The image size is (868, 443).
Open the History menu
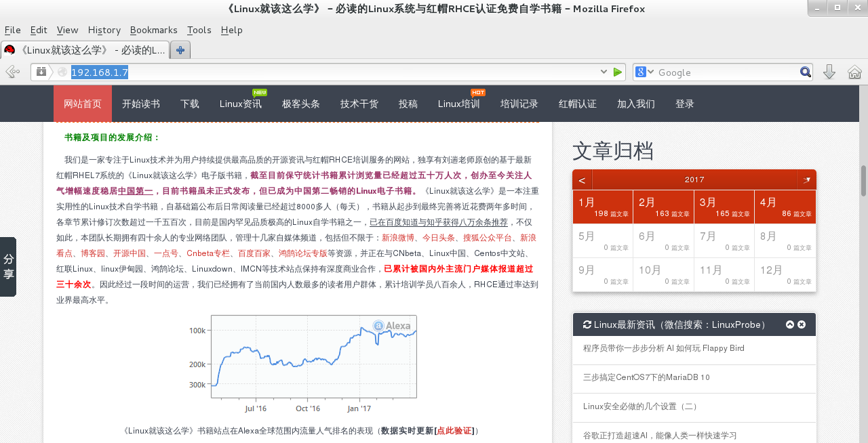tap(104, 30)
